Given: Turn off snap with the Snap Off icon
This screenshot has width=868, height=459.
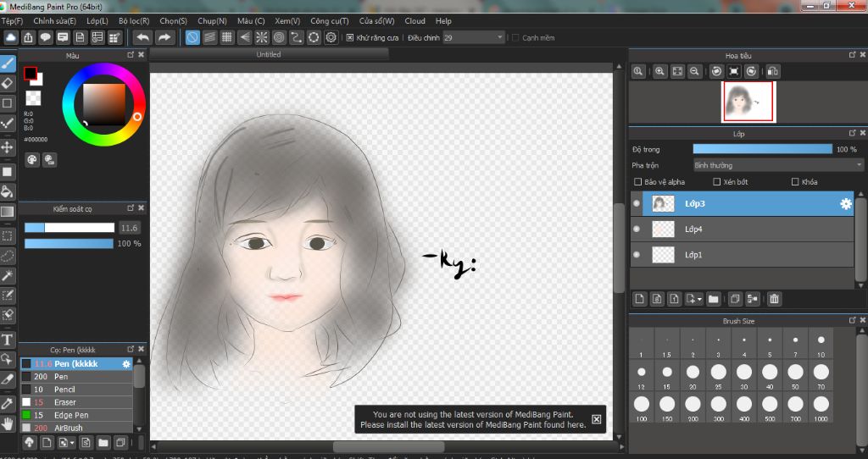Looking at the screenshot, I should coord(192,37).
